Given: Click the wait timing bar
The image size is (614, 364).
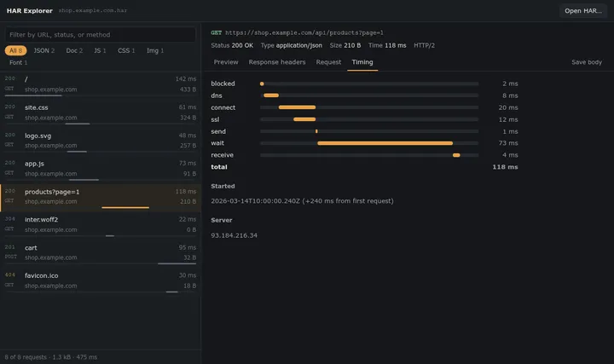Looking at the screenshot, I should click(x=385, y=143).
